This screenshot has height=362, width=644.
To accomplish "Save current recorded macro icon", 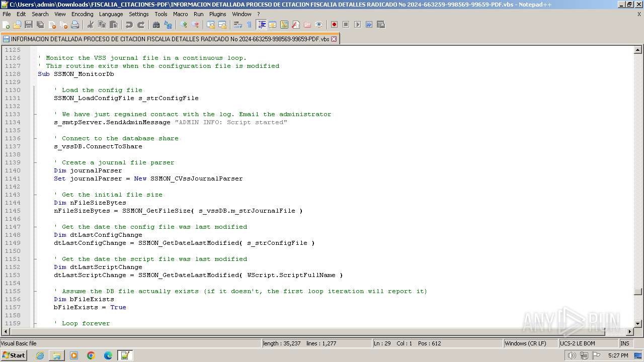I will [381, 25].
